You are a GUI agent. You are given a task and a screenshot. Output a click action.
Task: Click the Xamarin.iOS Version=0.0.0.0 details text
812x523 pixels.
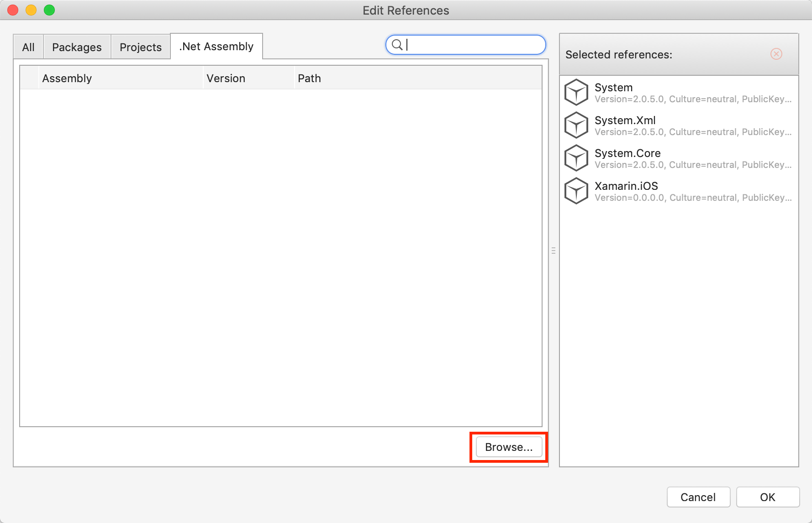click(693, 198)
